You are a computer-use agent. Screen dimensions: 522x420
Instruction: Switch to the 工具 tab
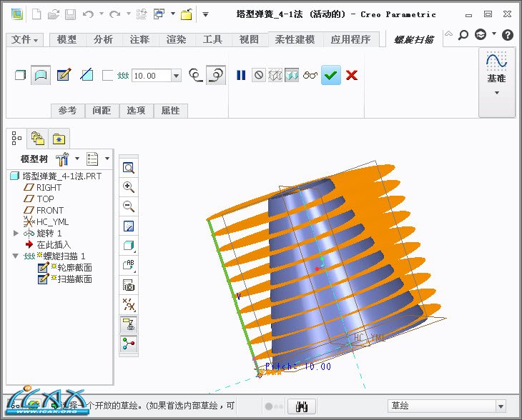(212, 39)
